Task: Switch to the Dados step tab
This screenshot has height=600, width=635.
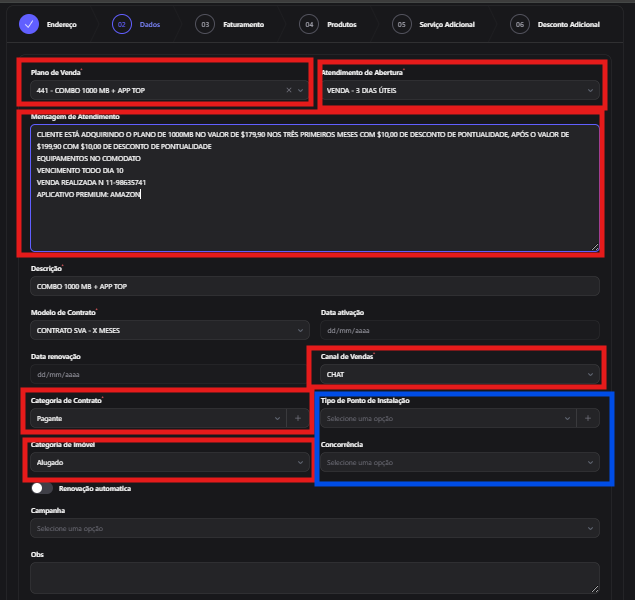Action: (x=150, y=24)
